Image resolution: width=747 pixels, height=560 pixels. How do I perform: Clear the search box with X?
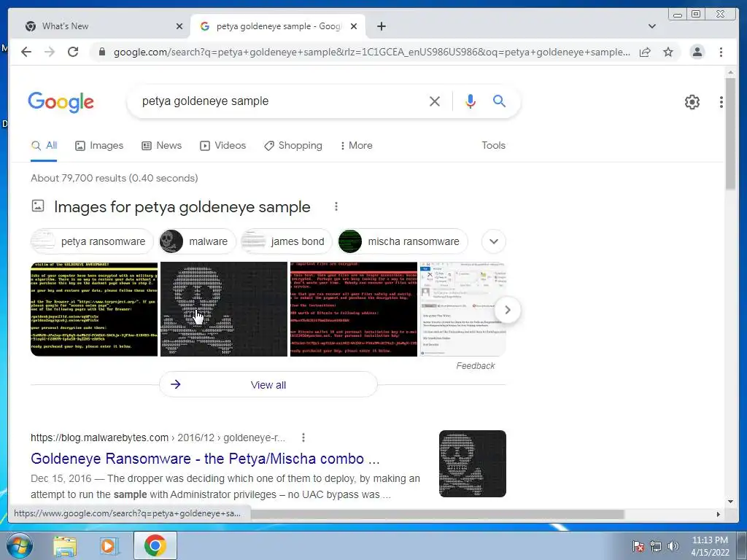point(435,101)
